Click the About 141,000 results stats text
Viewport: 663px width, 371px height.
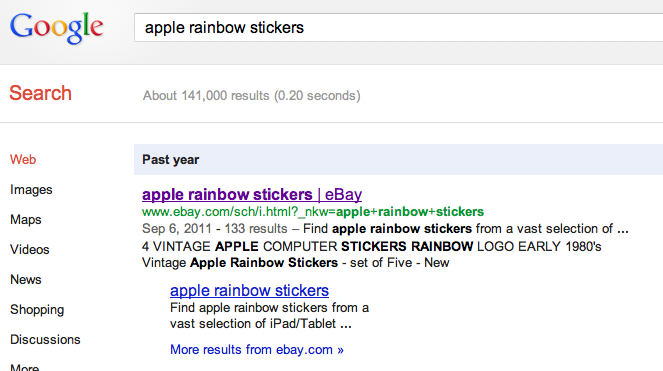252,96
